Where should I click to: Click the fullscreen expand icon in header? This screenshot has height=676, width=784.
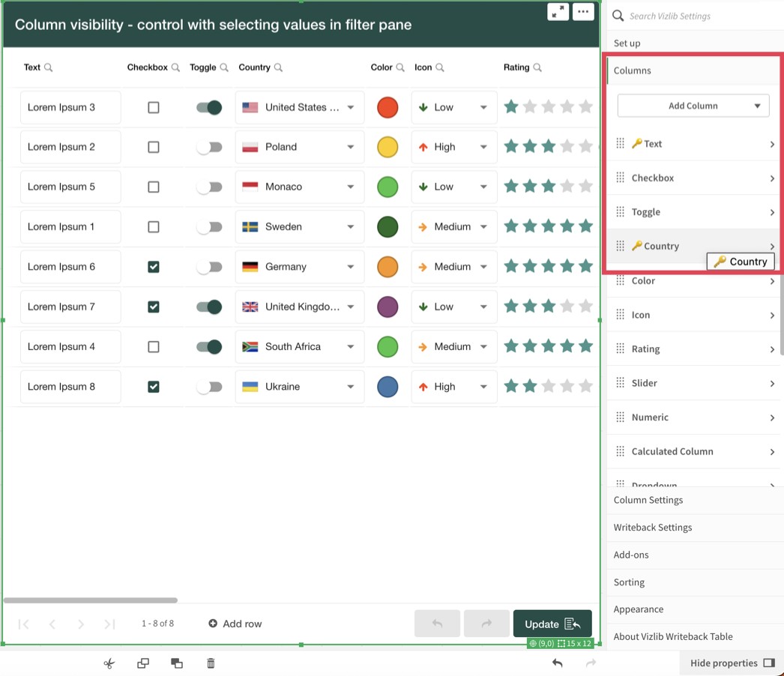coord(558,12)
